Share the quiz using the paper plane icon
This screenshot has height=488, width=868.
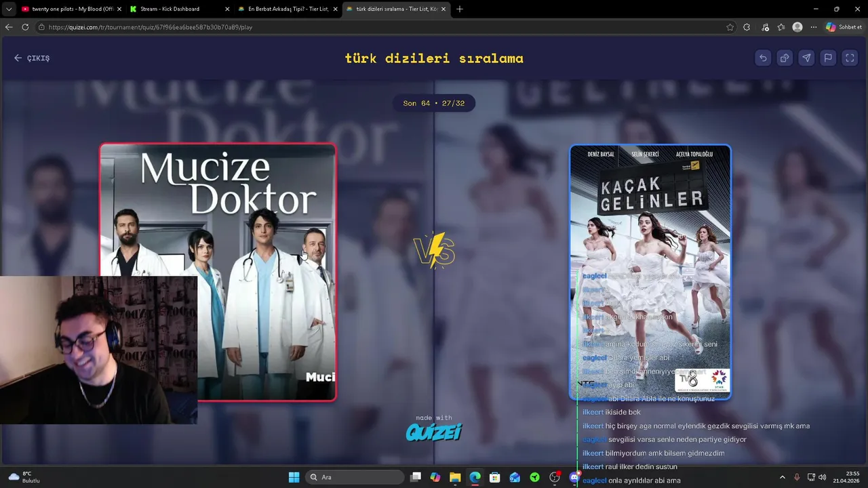pyautogui.click(x=806, y=58)
